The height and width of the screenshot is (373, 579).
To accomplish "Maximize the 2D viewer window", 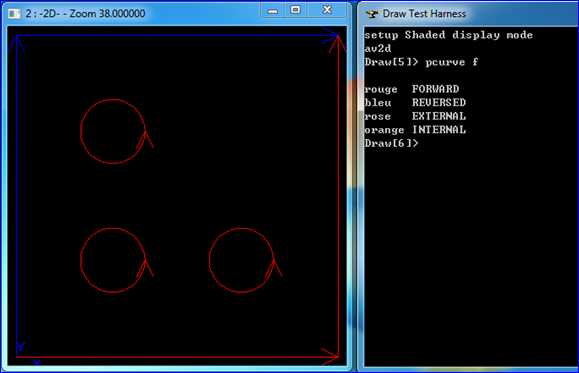I will tap(295, 10).
